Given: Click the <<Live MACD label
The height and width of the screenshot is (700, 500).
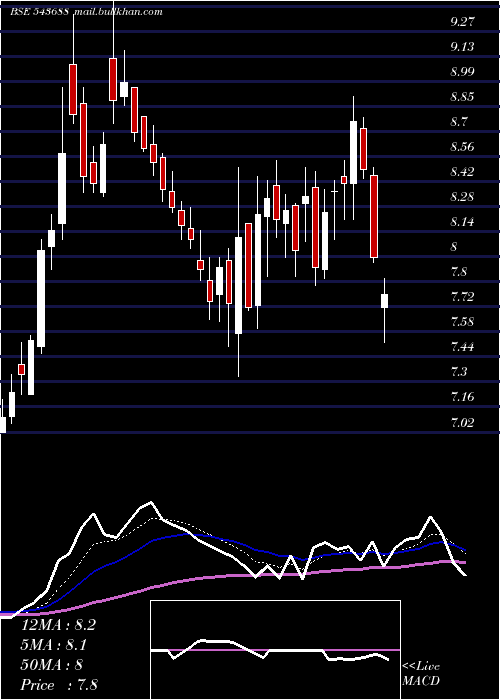Looking at the screenshot, I should pos(421,674).
